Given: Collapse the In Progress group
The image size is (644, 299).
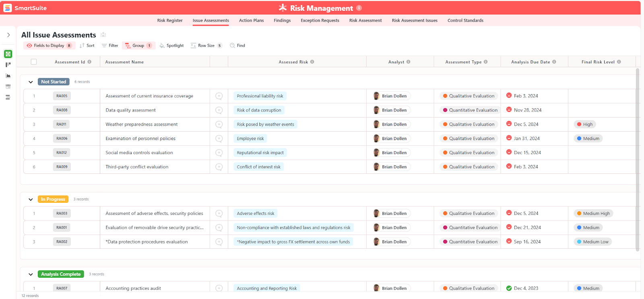Looking at the screenshot, I should coord(31,200).
